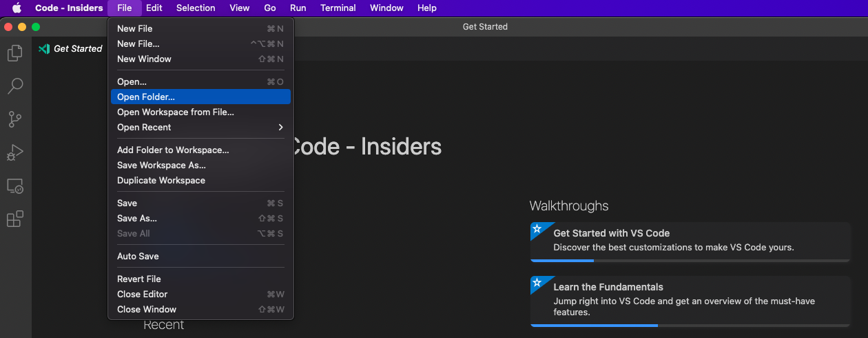Image resolution: width=868 pixels, height=338 pixels.
Task: Open the Go menu
Action: tap(270, 8)
